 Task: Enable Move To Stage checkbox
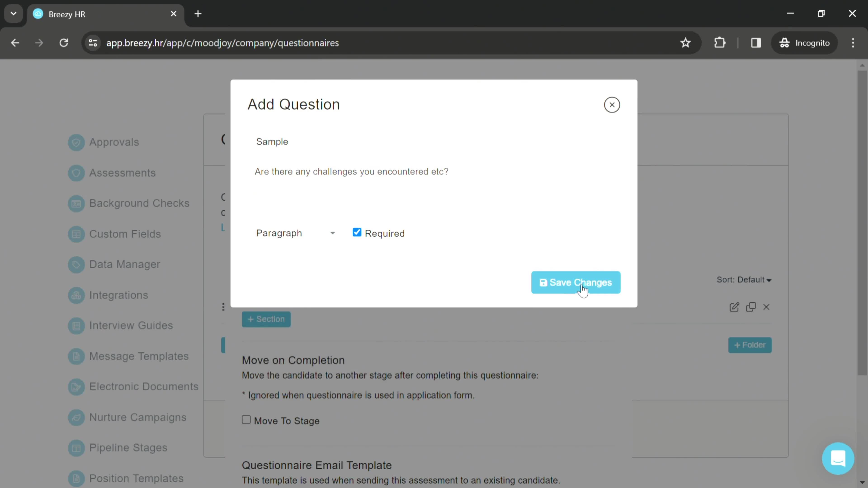coord(246,420)
